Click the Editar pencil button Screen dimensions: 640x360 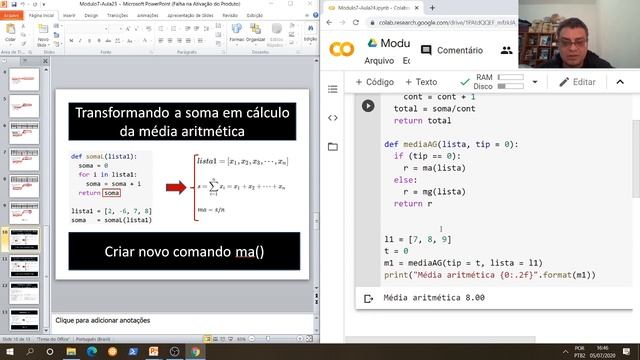pyautogui.click(x=577, y=82)
